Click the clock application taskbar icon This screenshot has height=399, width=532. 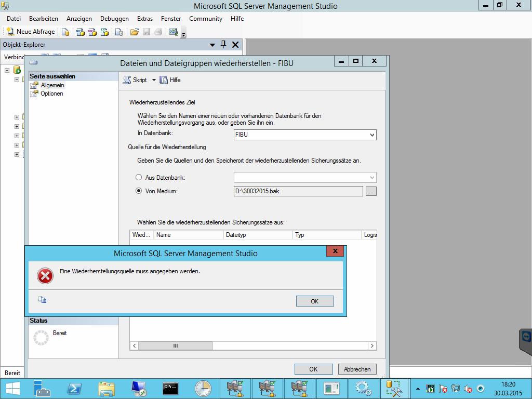[x=203, y=389]
